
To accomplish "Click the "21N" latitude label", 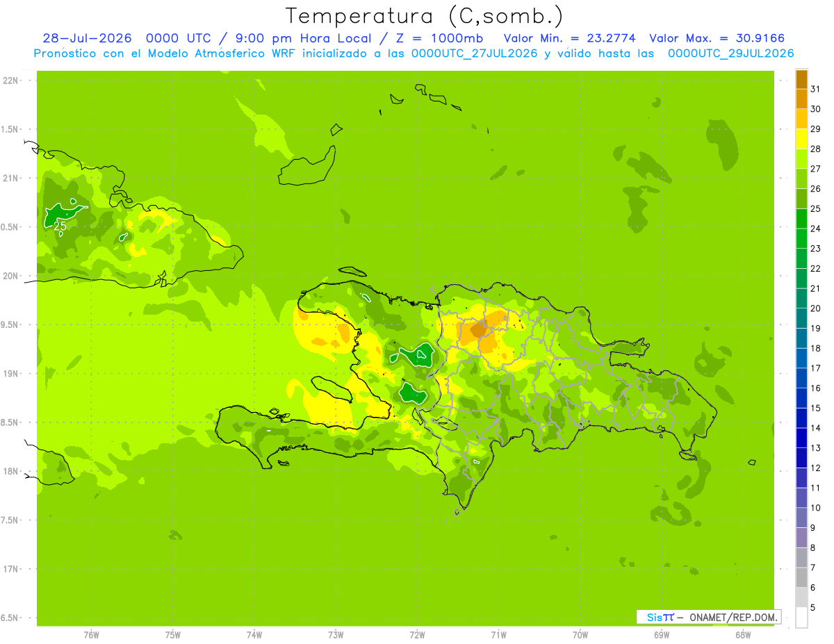I will (x=10, y=178).
